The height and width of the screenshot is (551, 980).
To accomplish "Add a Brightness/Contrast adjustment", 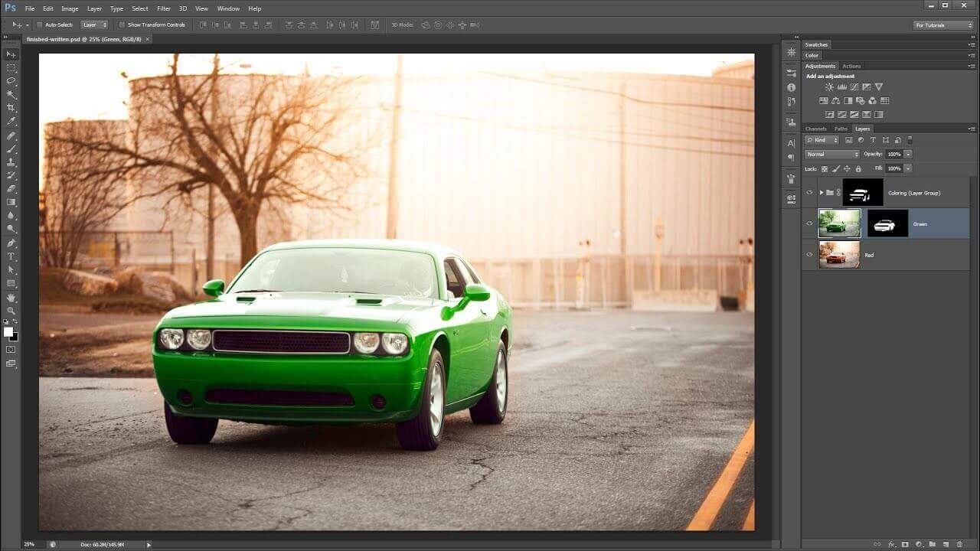I will click(x=830, y=86).
